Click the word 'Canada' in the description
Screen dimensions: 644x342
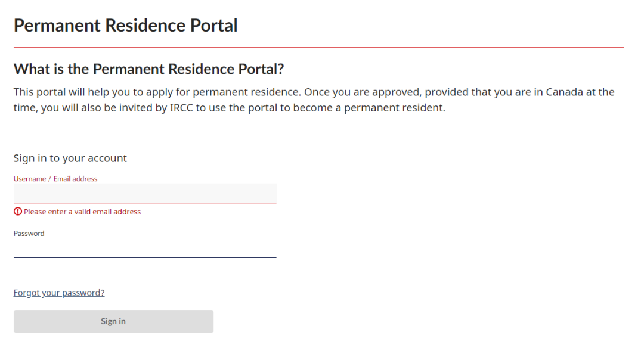pos(564,92)
